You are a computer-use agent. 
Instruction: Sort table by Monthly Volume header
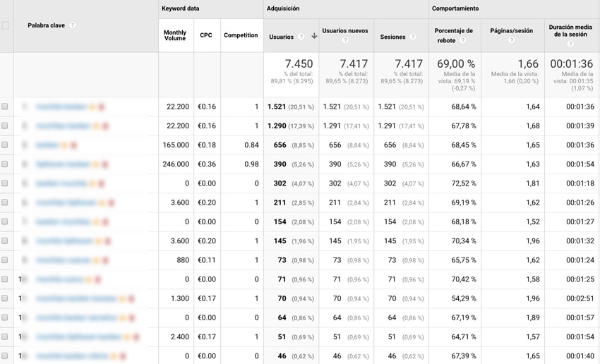[x=175, y=35]
